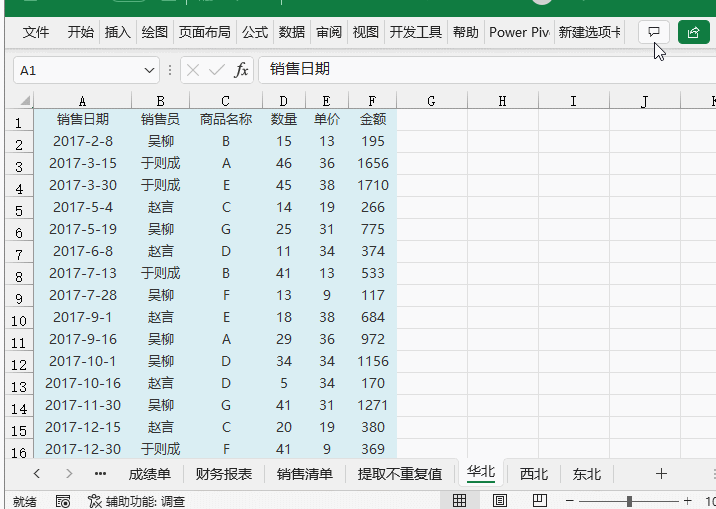Select the cell with date 2017-3-15
The width and height of the screenshot is (716, 509).
[x=83, y=163]
